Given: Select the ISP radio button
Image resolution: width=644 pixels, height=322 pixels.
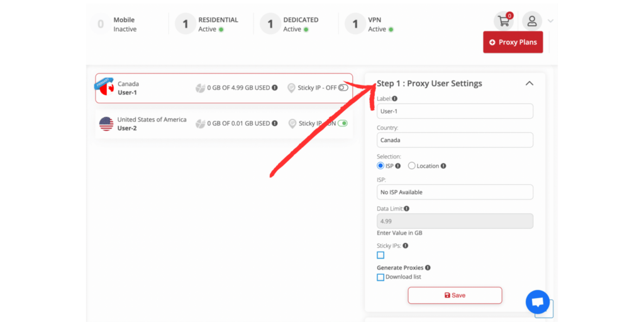Looking at the screenshot, I should pos(380,166).
